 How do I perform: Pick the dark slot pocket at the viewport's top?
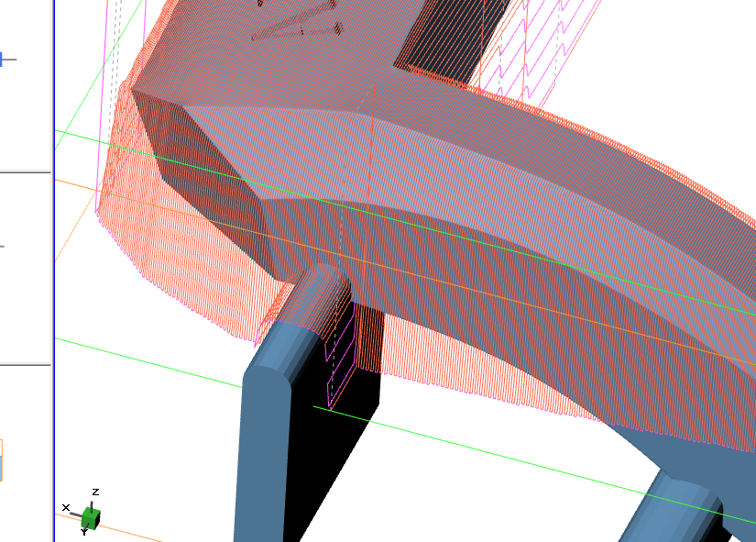449,41
